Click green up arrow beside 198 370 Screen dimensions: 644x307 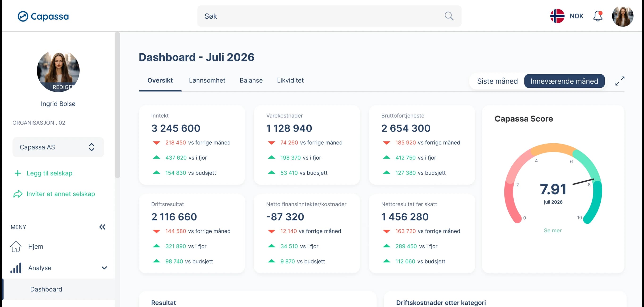click(272, 157)
